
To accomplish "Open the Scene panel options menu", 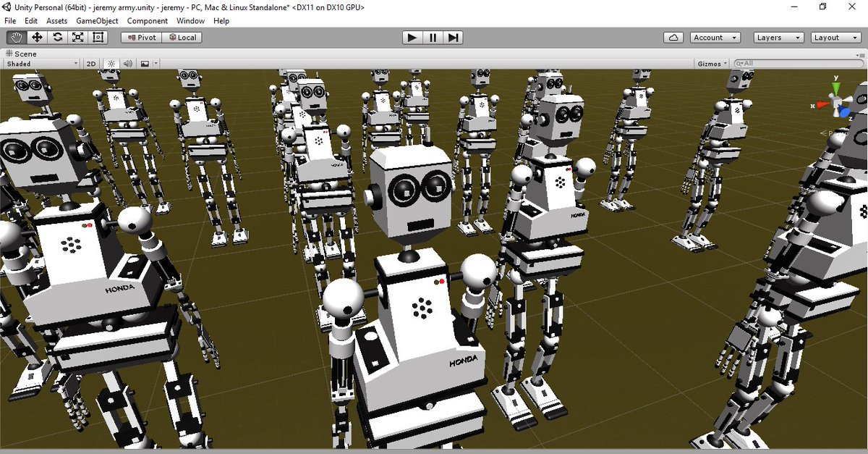I will [x=860, y=54].
